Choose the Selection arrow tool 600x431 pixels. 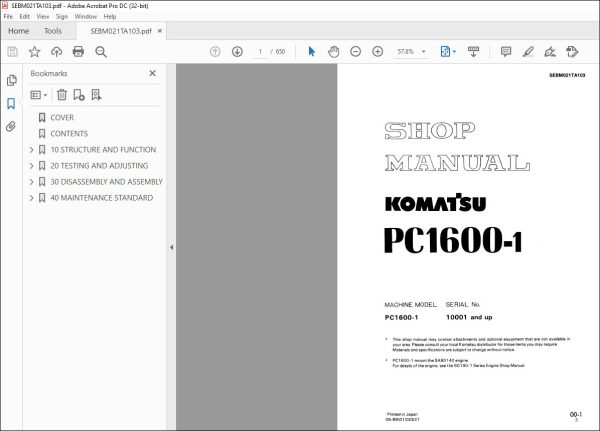(x=311, y=51)
